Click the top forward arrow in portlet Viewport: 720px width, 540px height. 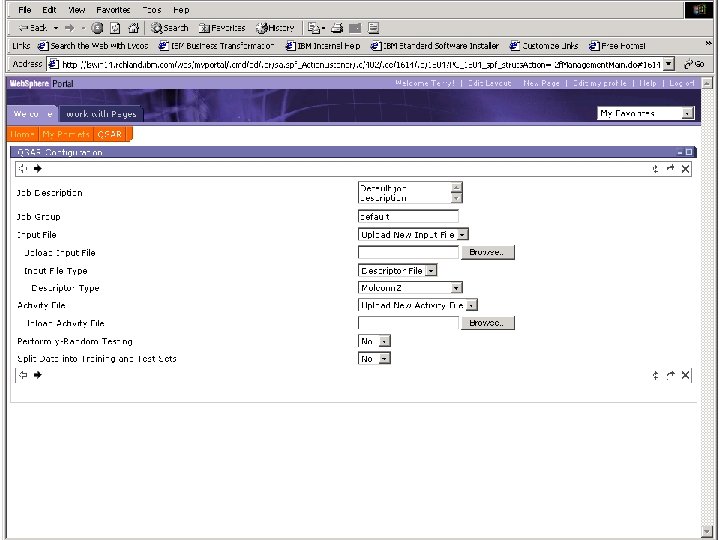click(x=38, y=169)
